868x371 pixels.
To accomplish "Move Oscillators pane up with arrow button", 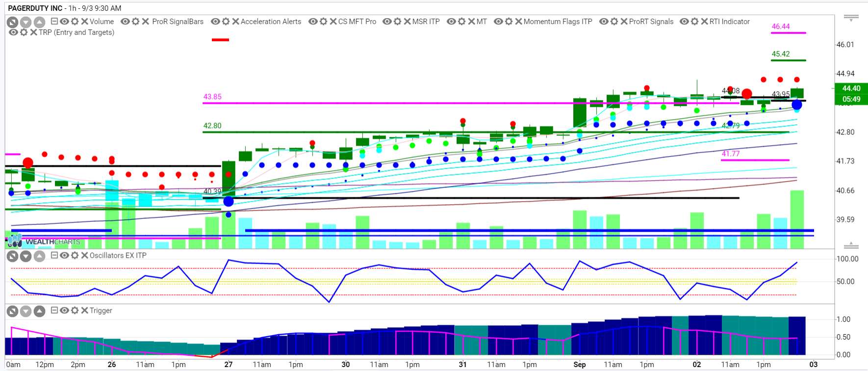I will click(40, 256).
